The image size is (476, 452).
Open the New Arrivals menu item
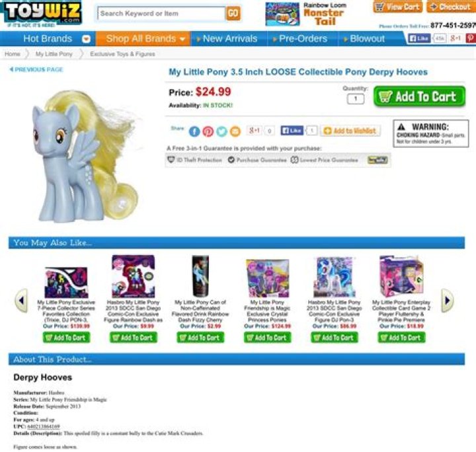229,38
